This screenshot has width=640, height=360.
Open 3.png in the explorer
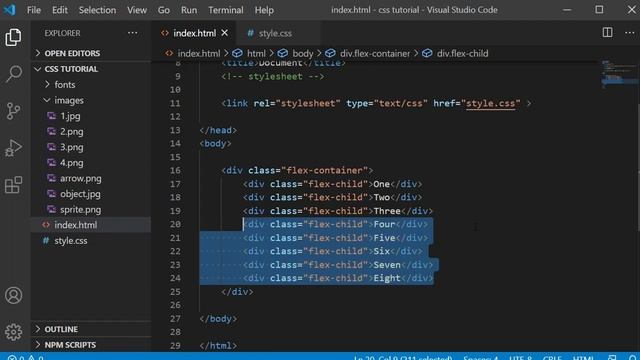point(71,147)
